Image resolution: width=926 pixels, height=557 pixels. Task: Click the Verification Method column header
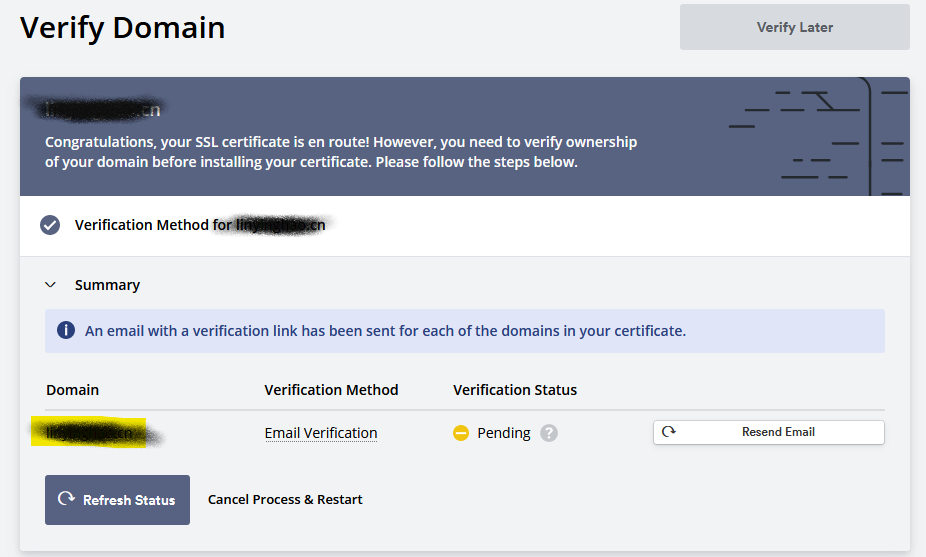[331, 390]
